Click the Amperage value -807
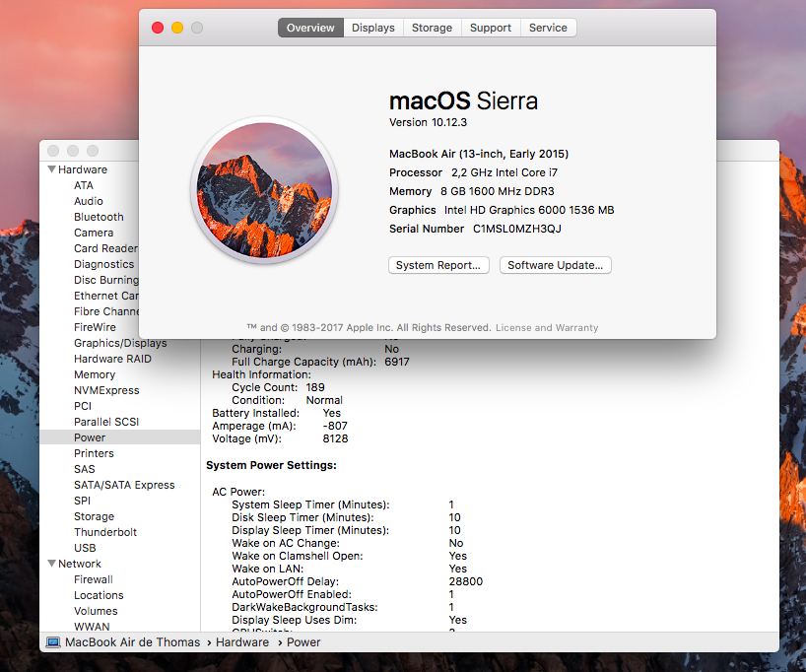Screen dimensions: 806x672 (335, 426)
